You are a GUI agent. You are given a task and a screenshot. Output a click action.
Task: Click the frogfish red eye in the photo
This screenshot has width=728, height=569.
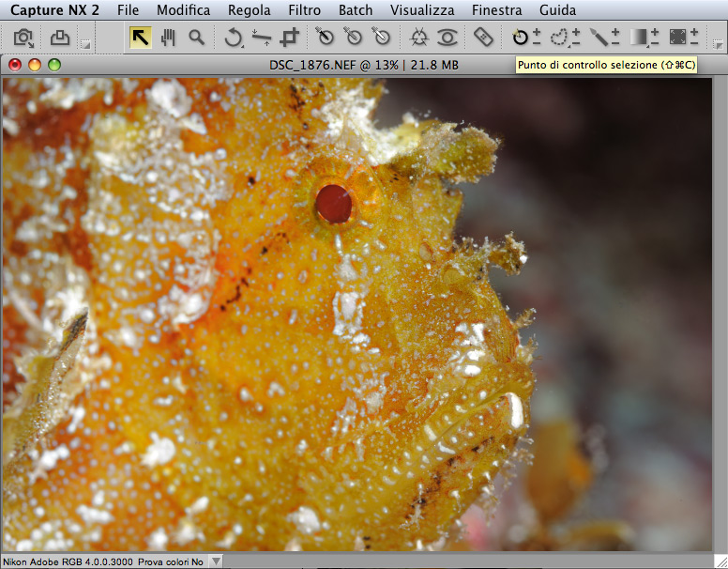[x=334, y=204]
